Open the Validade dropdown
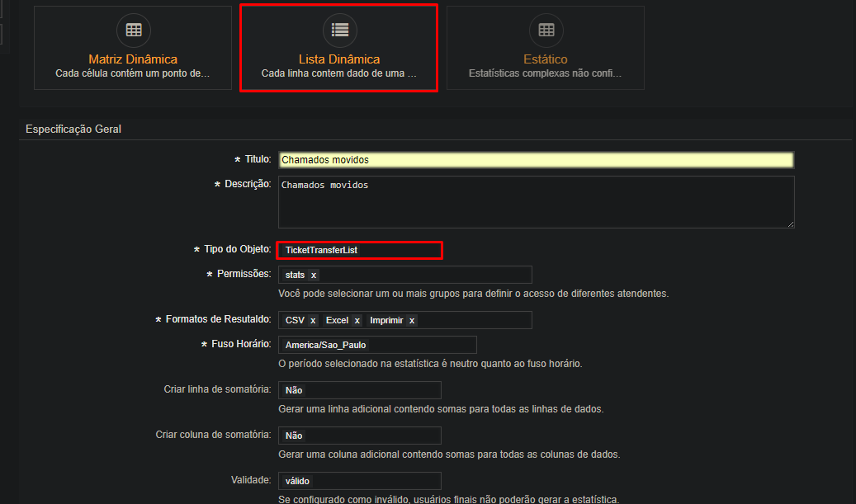 (x=360, y=481)
